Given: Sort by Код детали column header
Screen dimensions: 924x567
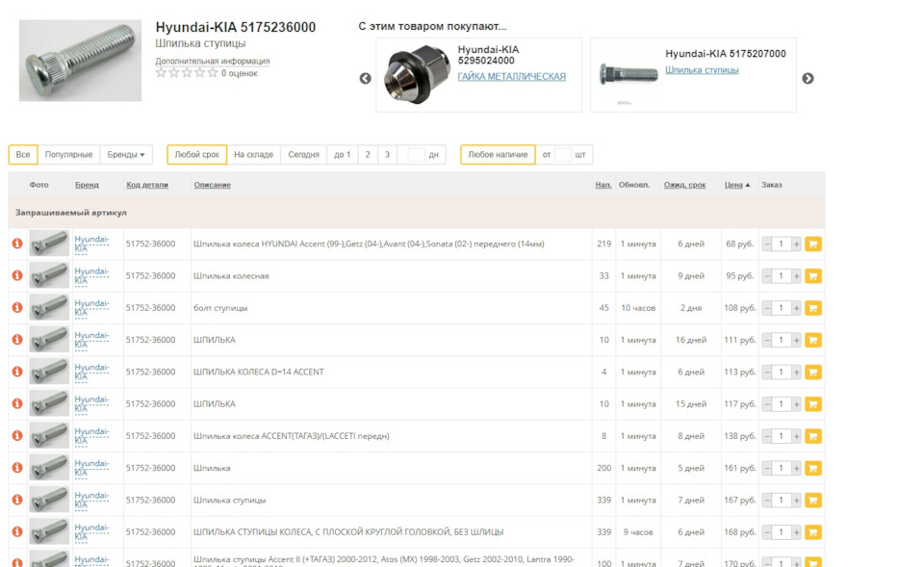Looking at the screenshot, I should click(x=147, y=185).
